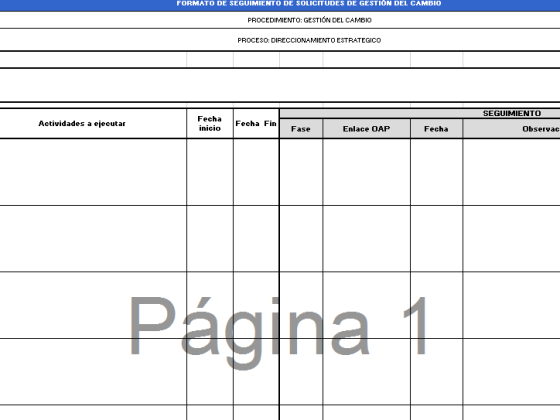
Task: Click second-row empty Actividades cell
Action: tap(93, 239)
